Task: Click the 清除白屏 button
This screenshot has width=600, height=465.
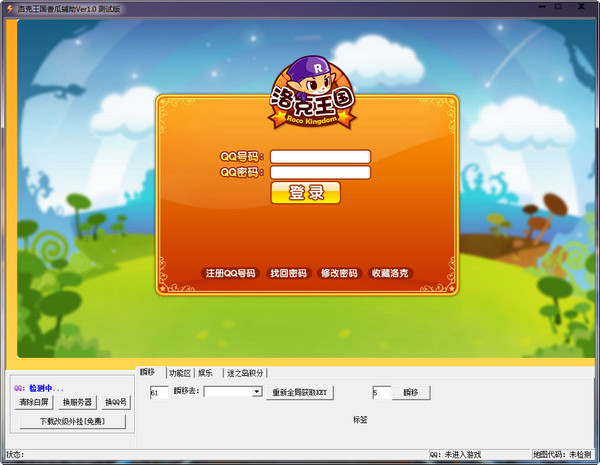Action: [34, 402]
